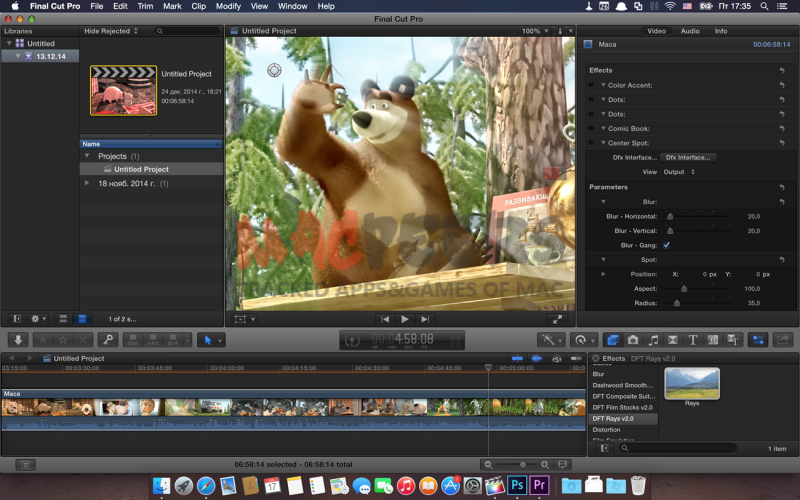Open the Music and Sound browser
The image size is (800, 500).
(x=653, y=340)
